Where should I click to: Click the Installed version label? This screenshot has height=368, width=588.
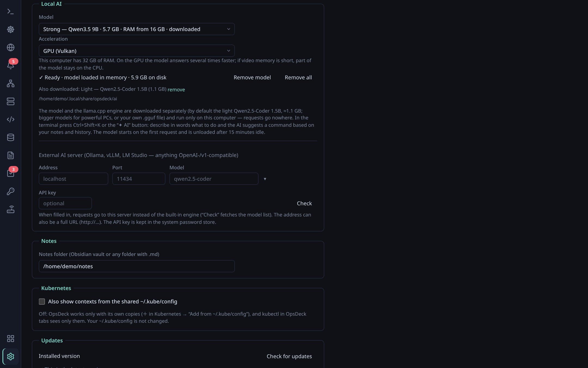coord(59,356)
